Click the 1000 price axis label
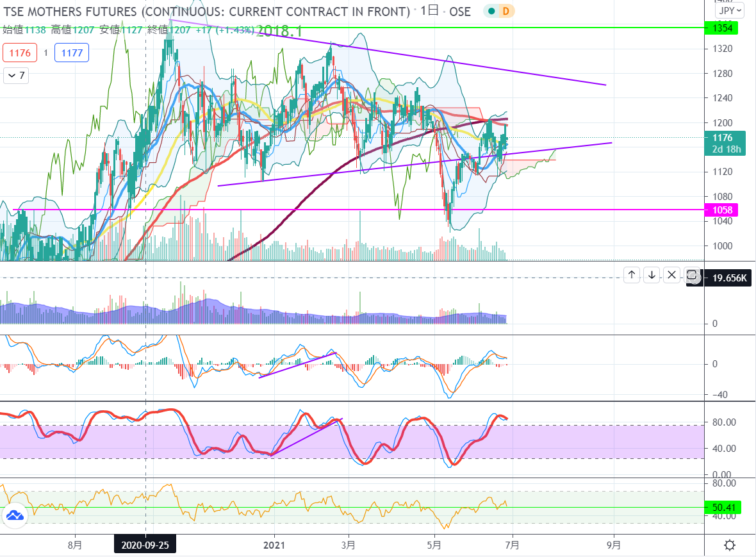756x557 pixels. pos(722,245)
